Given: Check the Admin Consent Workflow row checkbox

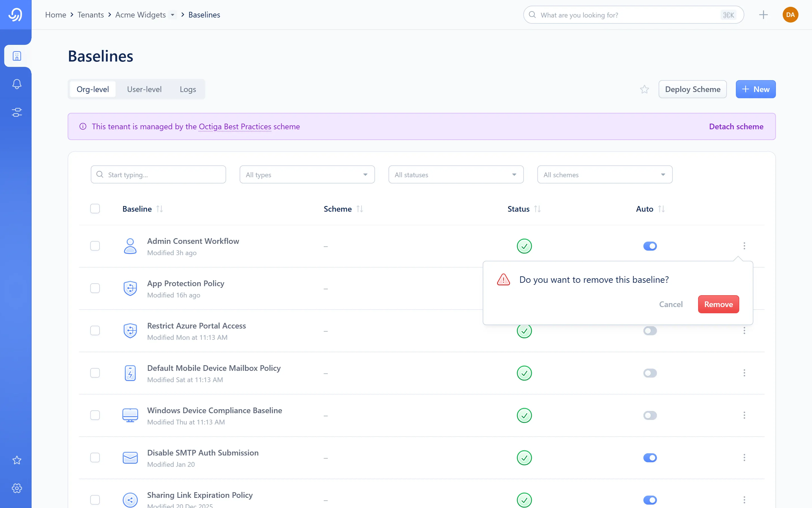Looking at the screenshot, I should pos(95,246).
